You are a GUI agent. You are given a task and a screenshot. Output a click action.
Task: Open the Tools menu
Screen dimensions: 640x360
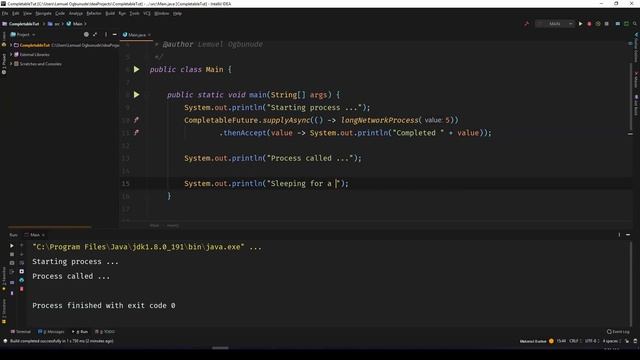(134, 13)
